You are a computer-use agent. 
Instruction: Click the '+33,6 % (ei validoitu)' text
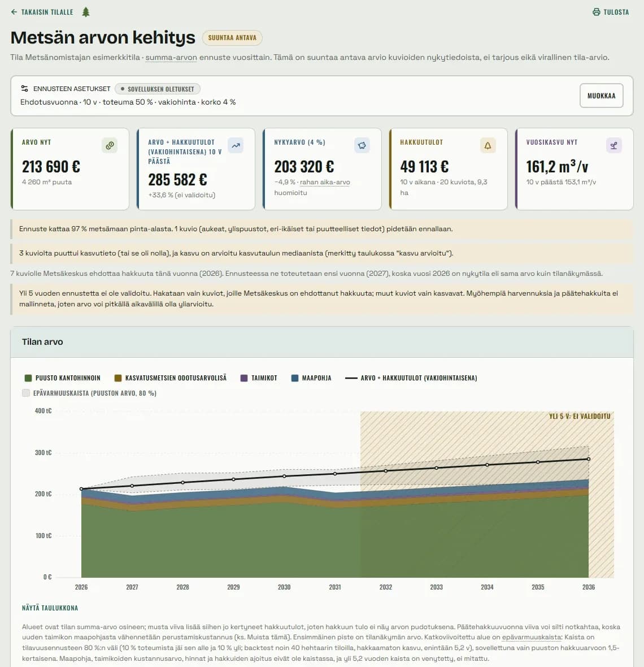pyautogui.click(x=182, y=195)
